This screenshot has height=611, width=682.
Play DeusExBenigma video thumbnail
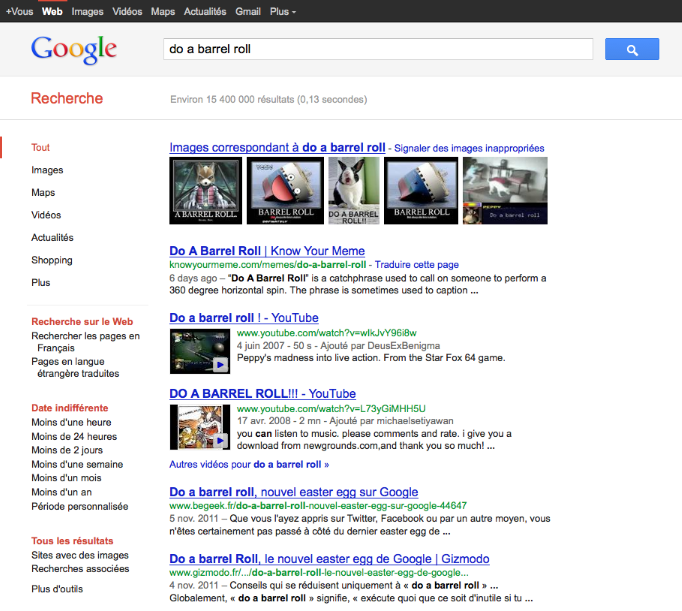pos(200,351)
